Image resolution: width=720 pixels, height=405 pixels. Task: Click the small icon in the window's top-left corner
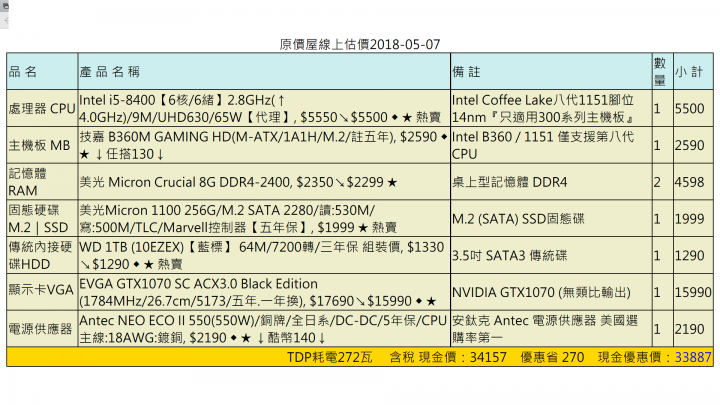6,6
